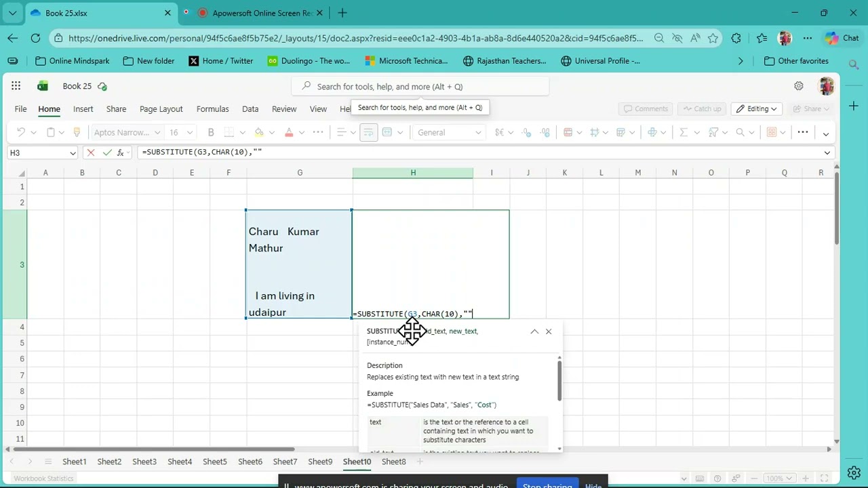Open the Online Mindspark bookmark

pyautogui.click(x=72, y=61)
